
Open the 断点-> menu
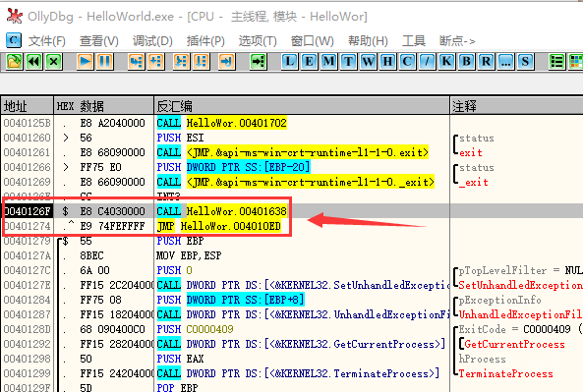point(457,41)
